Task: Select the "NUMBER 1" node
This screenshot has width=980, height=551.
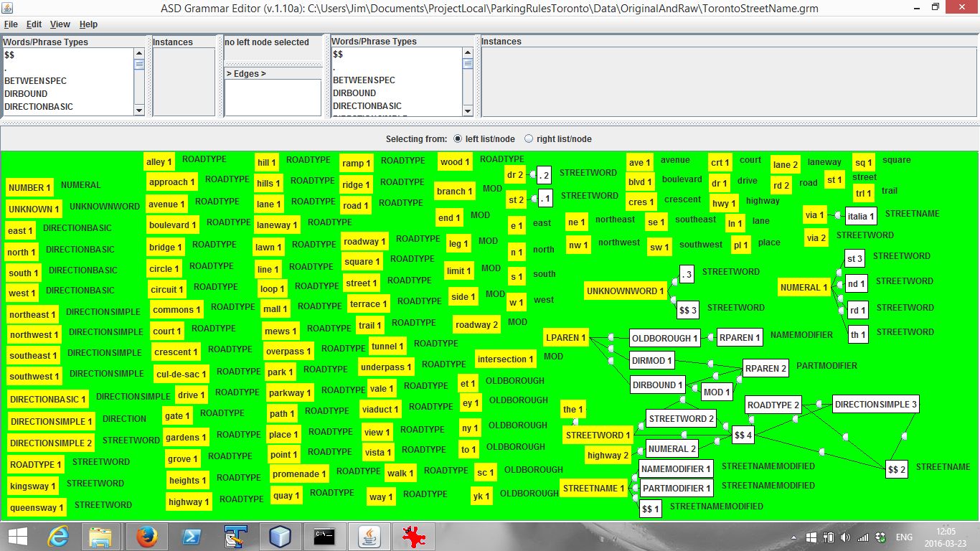Action: point(30,188)
